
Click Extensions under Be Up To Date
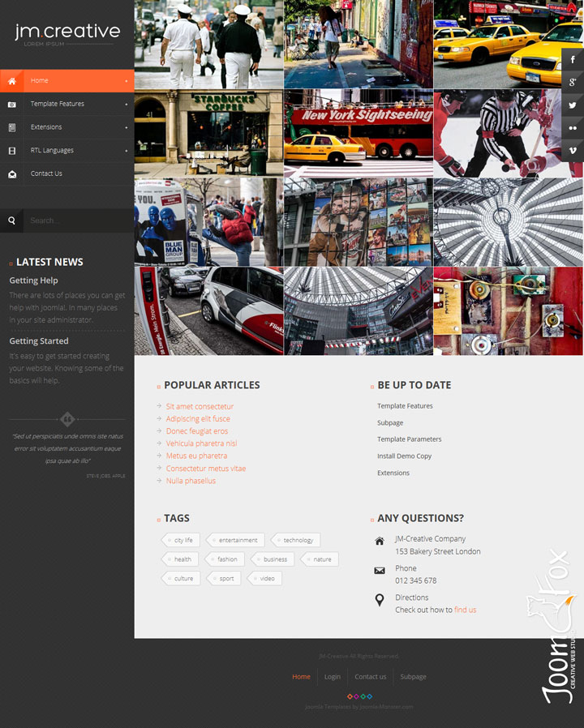(x=393, y=473)
